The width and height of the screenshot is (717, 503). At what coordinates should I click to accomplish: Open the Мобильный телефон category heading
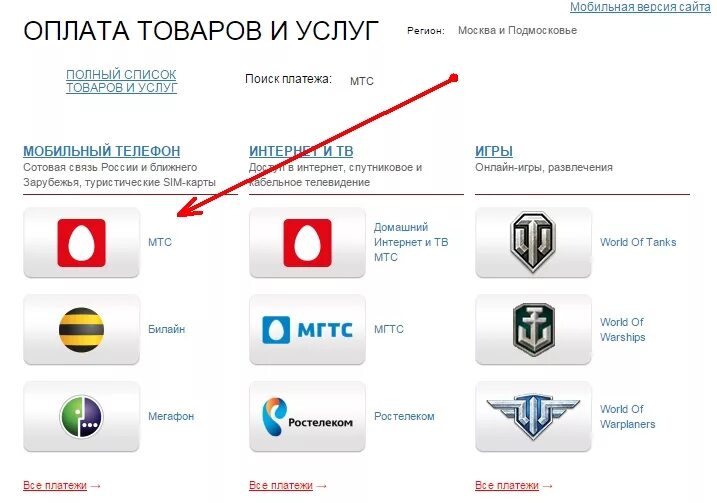click(102, 151)
